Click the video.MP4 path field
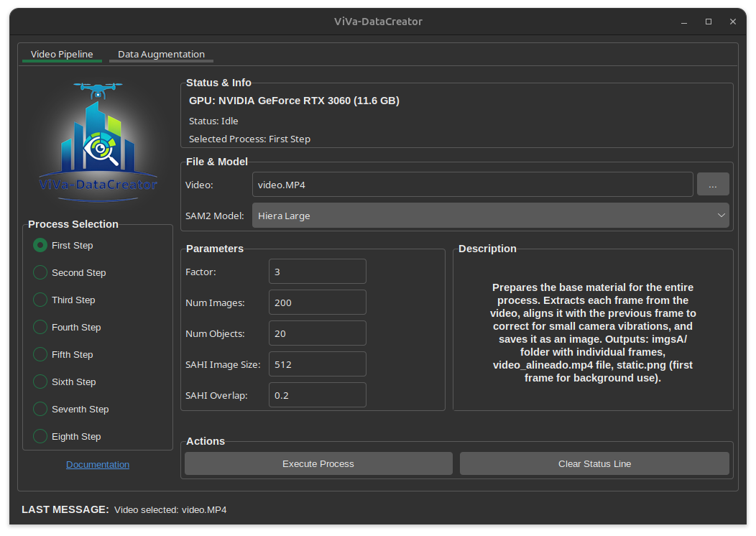The height and width of the screenshot is (536, 756). (x=472, y=184)
